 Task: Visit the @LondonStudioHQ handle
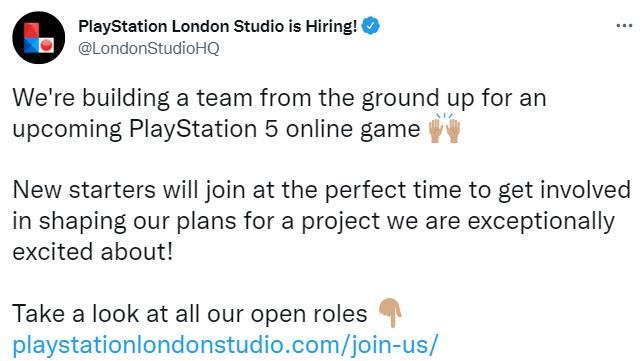point(149,48)
